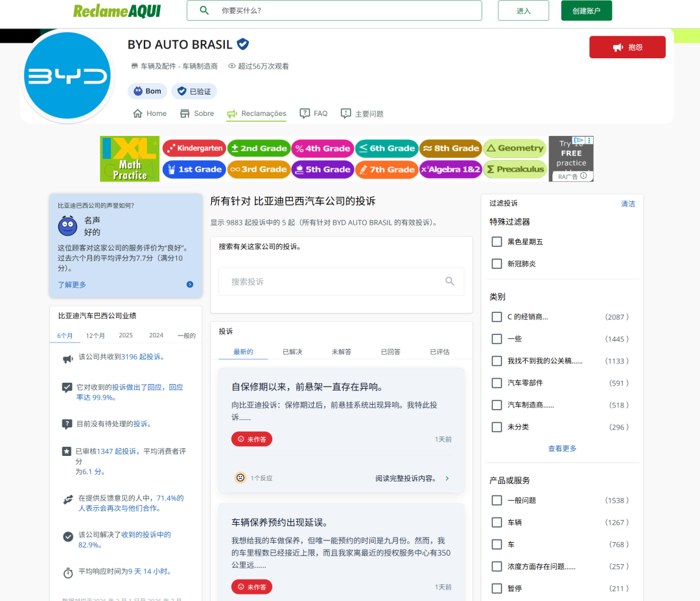700x601 pixels.
Task: Click the AdChoices icon on the IXL ad
Action: pos(579,140)
